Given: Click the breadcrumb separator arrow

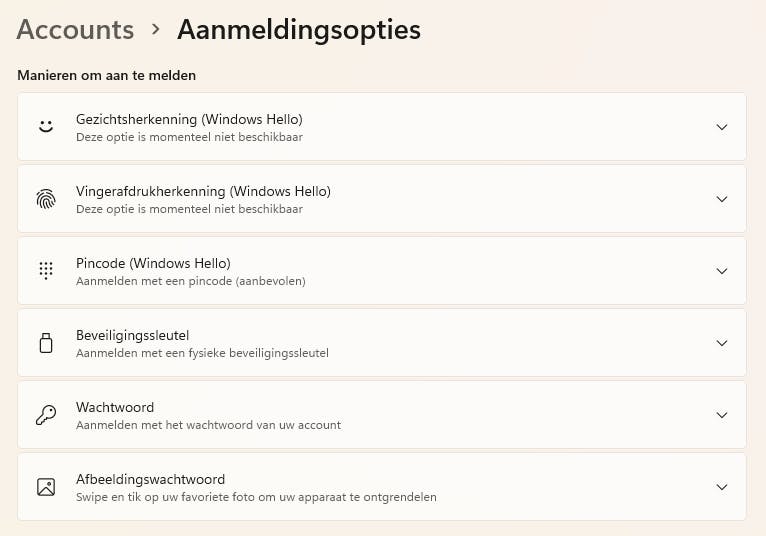Looking at the screenshot, I should coord(156,30).
